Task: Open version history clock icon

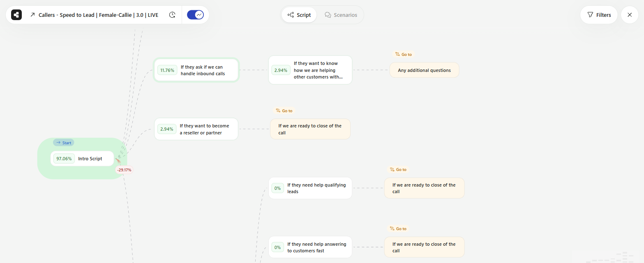Action: tap(172, 15)
